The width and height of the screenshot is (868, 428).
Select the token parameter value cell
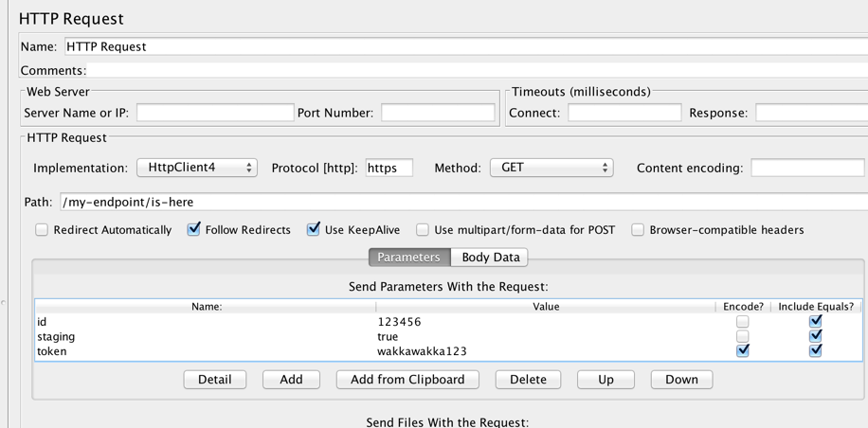(x=545, y=351)
